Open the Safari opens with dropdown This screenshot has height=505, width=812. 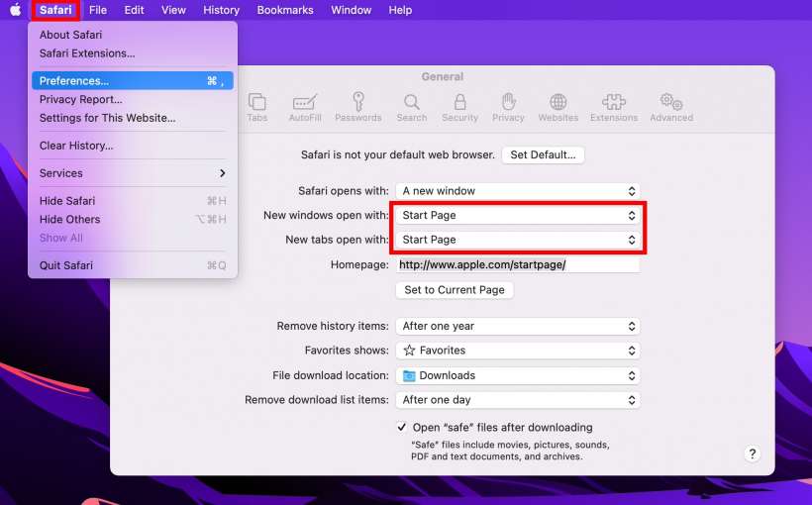518,190
